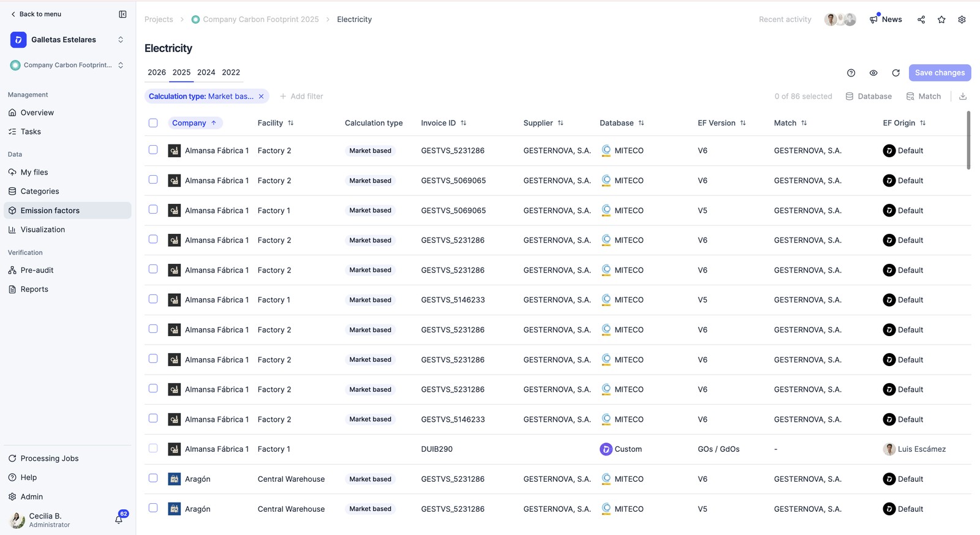Star this page as favorite
Image resolution: width=980 pixels, height=535 pixels.
pos(941,20)
